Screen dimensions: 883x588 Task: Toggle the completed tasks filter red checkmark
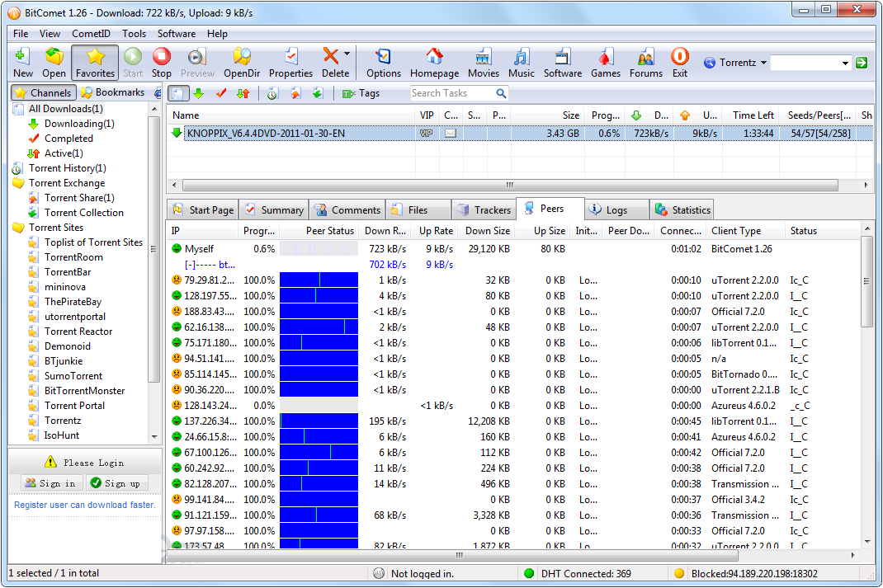(221, 93)
